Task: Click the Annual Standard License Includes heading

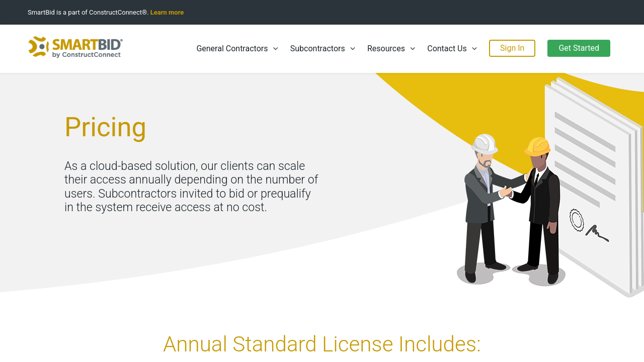Action: (x=322, y=344)
